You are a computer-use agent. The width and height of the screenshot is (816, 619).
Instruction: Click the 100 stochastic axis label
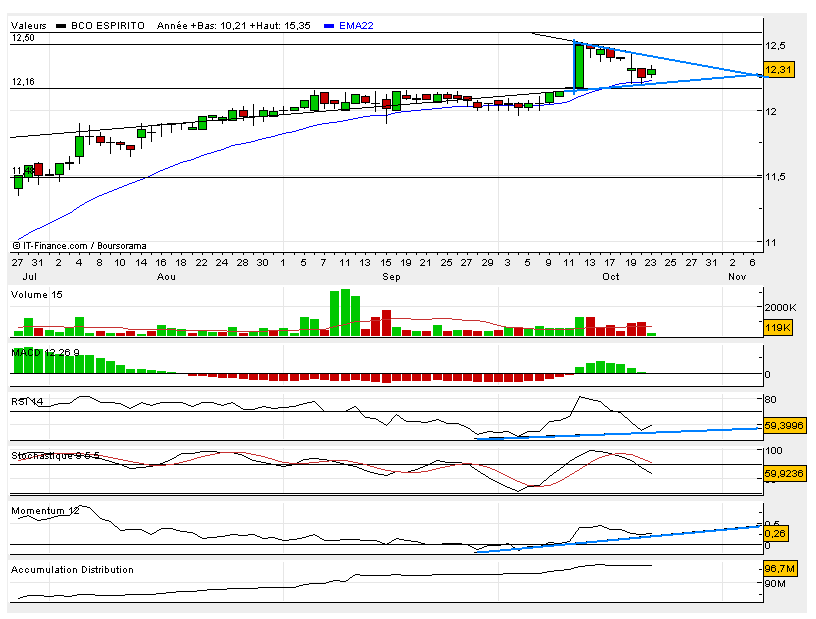coord(773,450)
